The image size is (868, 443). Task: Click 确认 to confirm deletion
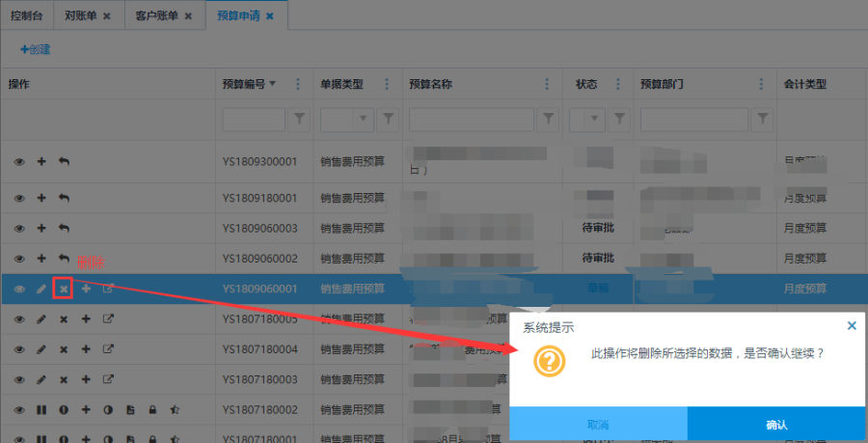coord(776,425)
